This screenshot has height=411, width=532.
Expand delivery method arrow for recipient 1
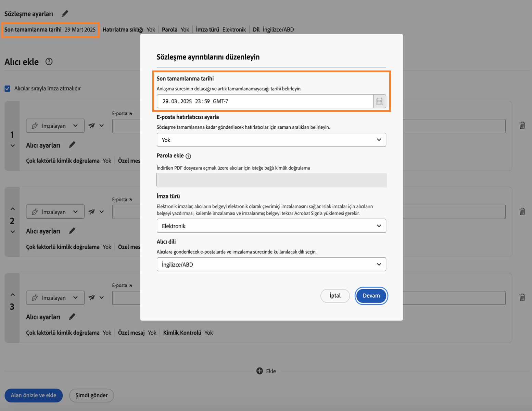tap(102, 126)
